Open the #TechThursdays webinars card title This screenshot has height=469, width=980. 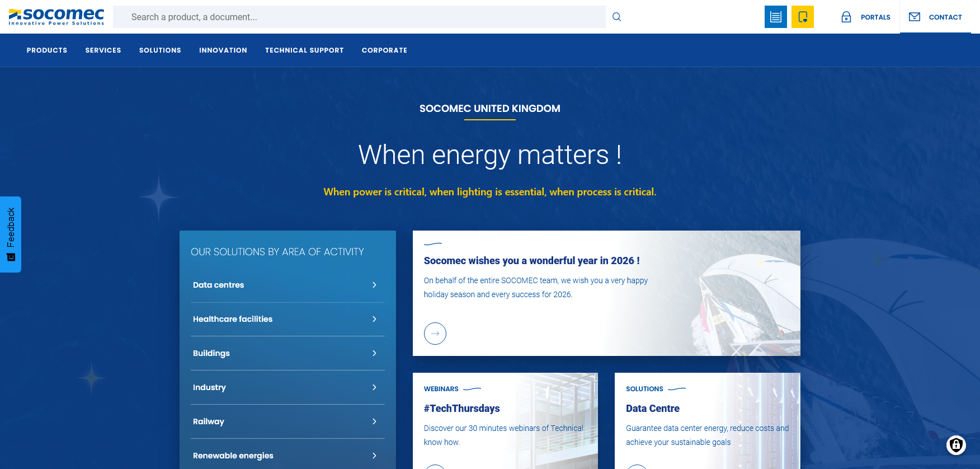[462, 409]
